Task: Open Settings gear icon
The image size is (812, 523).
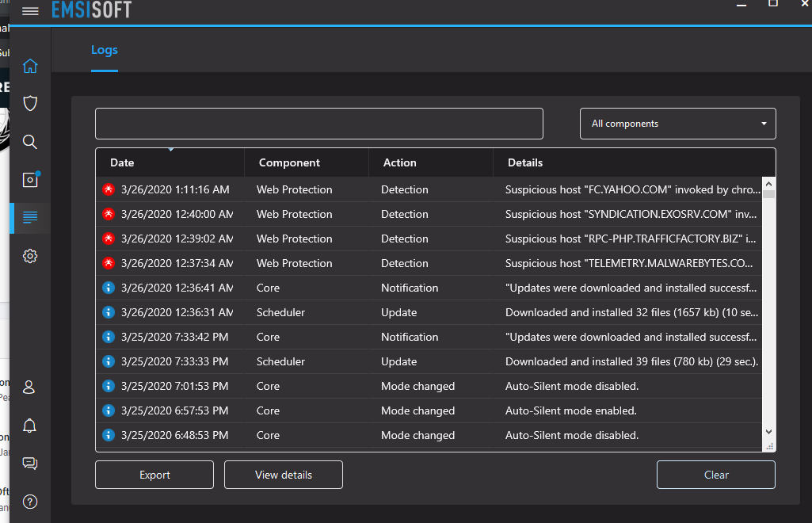Action: coord(30,256)
